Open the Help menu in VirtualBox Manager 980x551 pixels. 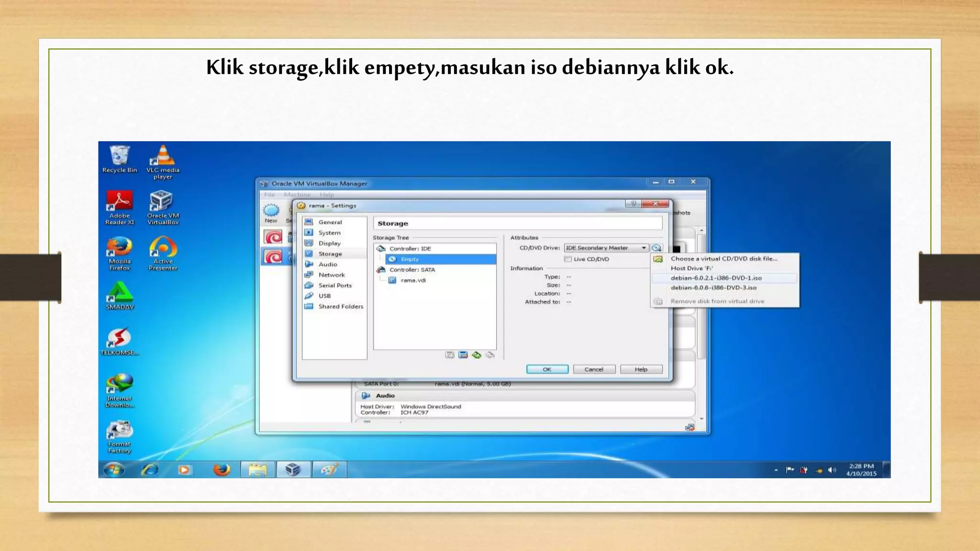click(327, 195)
